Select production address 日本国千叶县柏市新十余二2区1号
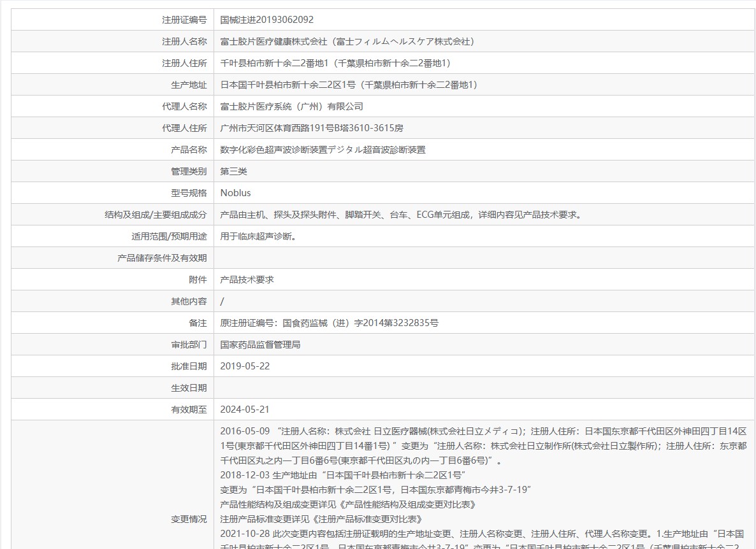Image resolution: width=756 pixels, height=549 pixels. pos(287,85)
